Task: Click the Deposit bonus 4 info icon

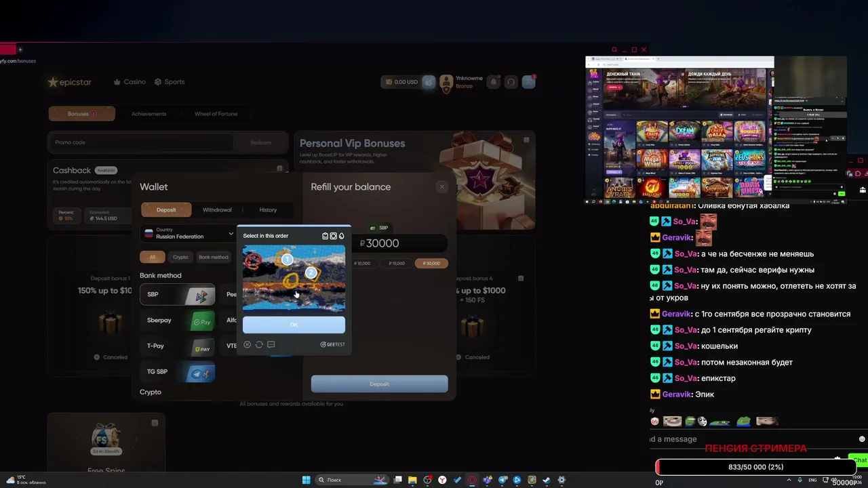Action: point(521,278)
